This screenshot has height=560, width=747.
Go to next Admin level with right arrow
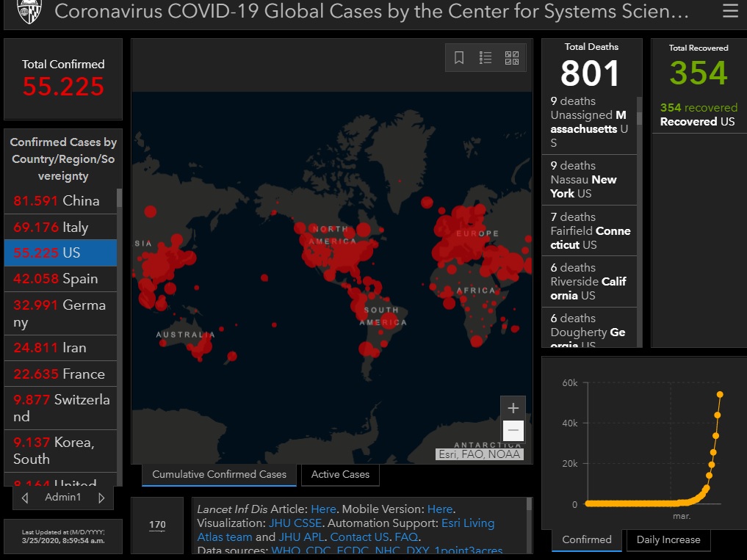click(101, 498)
